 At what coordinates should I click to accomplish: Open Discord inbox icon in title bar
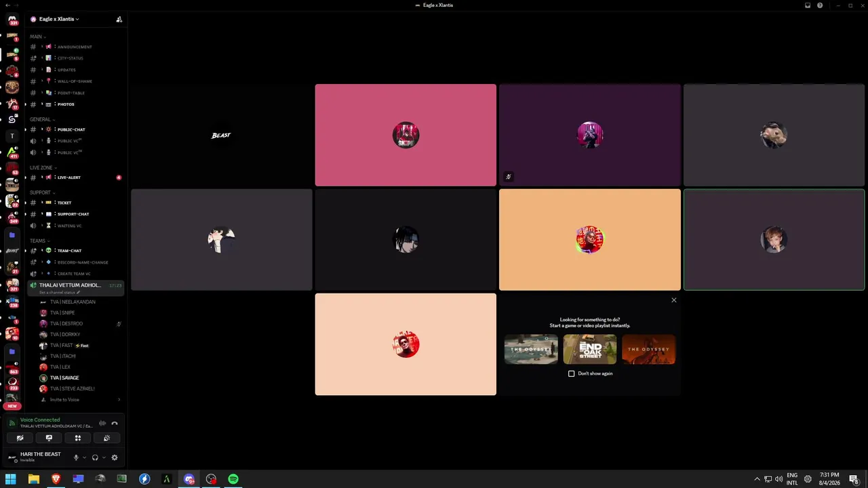[x=808, y=5]
